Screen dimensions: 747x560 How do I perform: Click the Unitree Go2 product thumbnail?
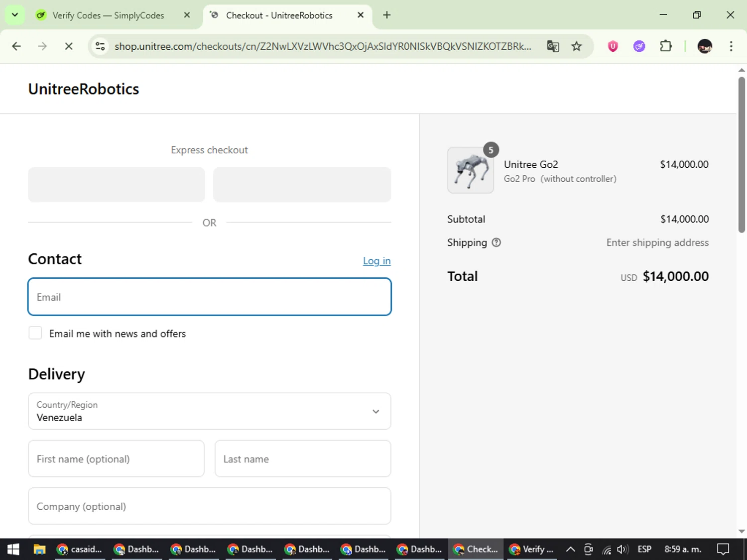pos(471,170)
